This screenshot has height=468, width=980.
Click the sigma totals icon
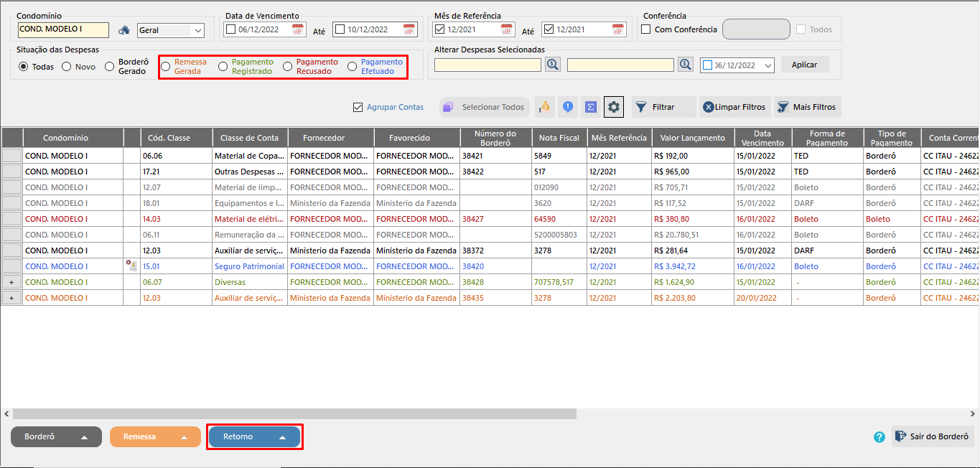click(591, 107)
